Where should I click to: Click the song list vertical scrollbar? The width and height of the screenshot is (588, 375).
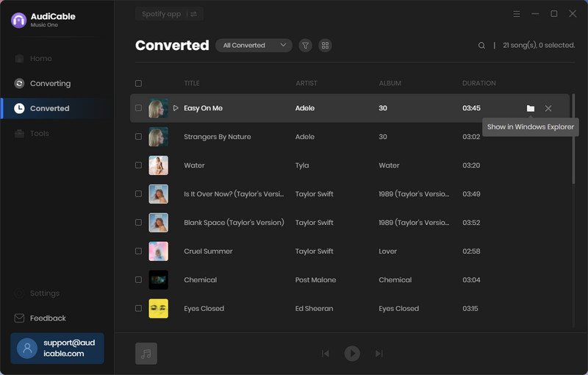click(573, 139)
